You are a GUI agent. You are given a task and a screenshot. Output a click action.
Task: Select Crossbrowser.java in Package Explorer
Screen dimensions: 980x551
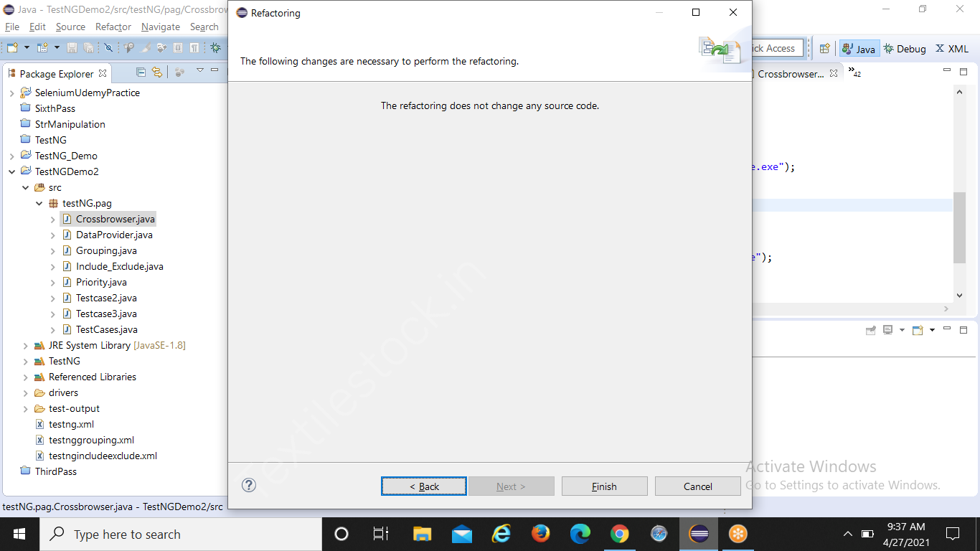point(108,220)
